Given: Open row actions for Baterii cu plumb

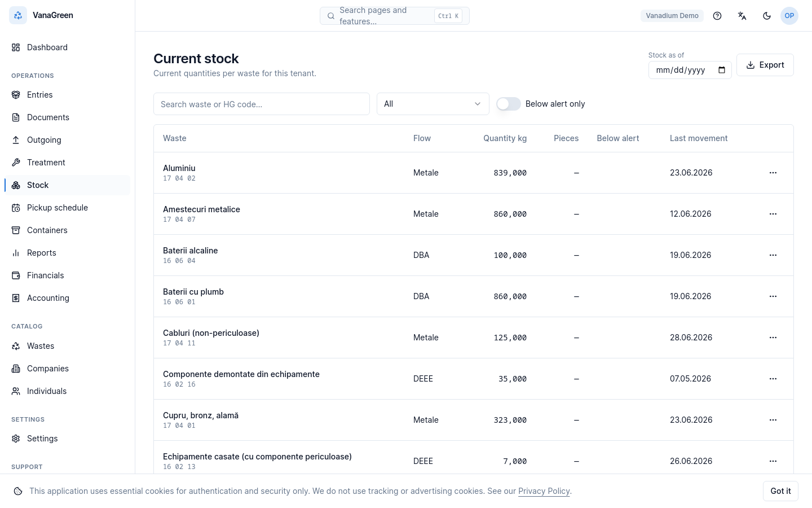Looking at the screenshot, I should (x=773, y=296).
